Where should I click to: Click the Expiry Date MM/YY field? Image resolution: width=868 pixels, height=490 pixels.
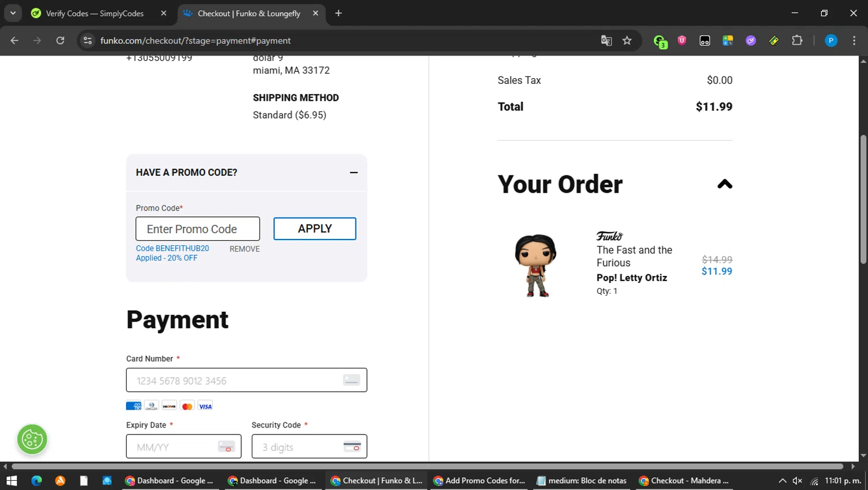click(x=184, y=447)
